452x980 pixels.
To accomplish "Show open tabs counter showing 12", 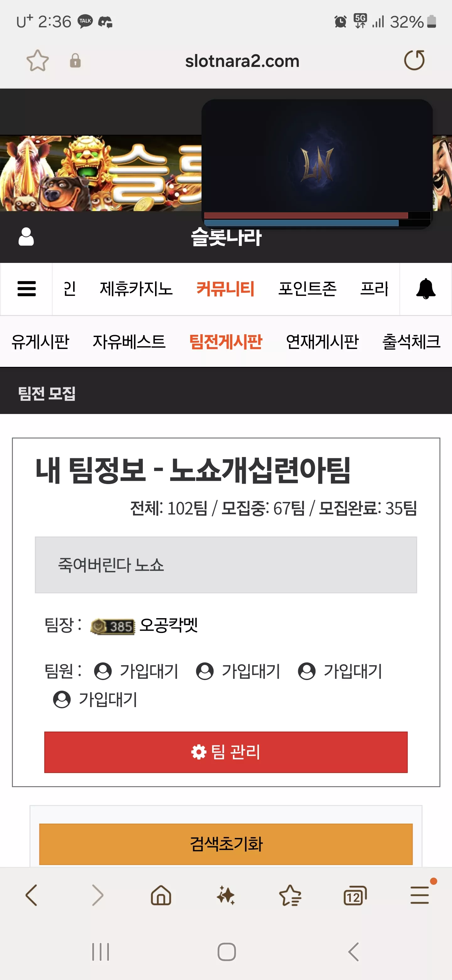I will [355, 895].
